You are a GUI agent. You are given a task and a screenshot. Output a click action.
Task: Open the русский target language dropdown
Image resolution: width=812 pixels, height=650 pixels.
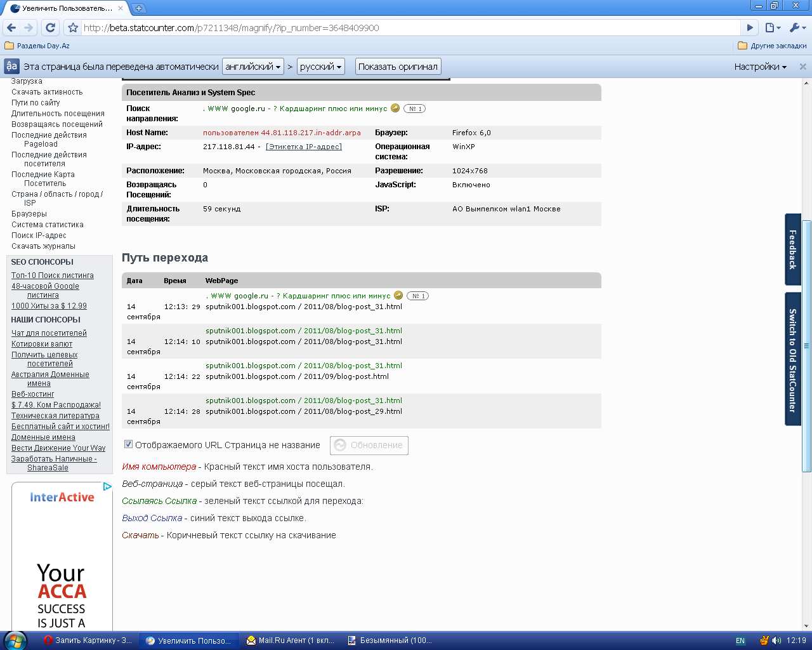pyautogui.click(x=320, y=67)
